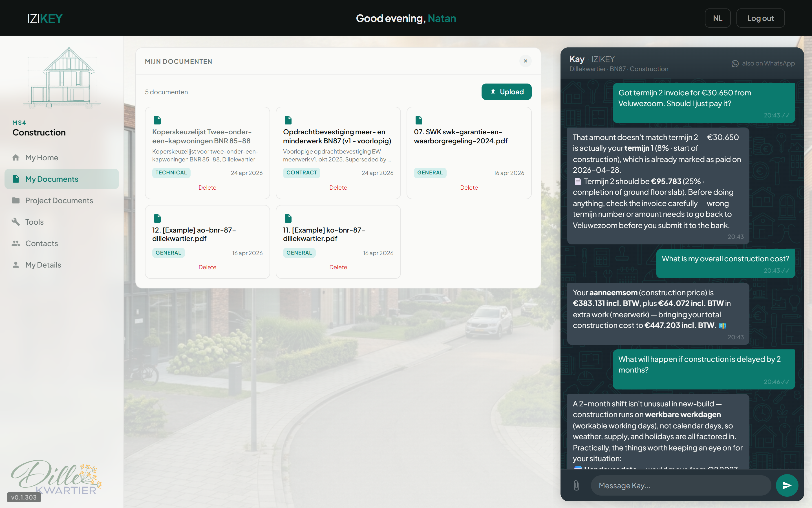812x508 pixels.
Task: Click the document icon beside My Documents
Action: [16, 179]
